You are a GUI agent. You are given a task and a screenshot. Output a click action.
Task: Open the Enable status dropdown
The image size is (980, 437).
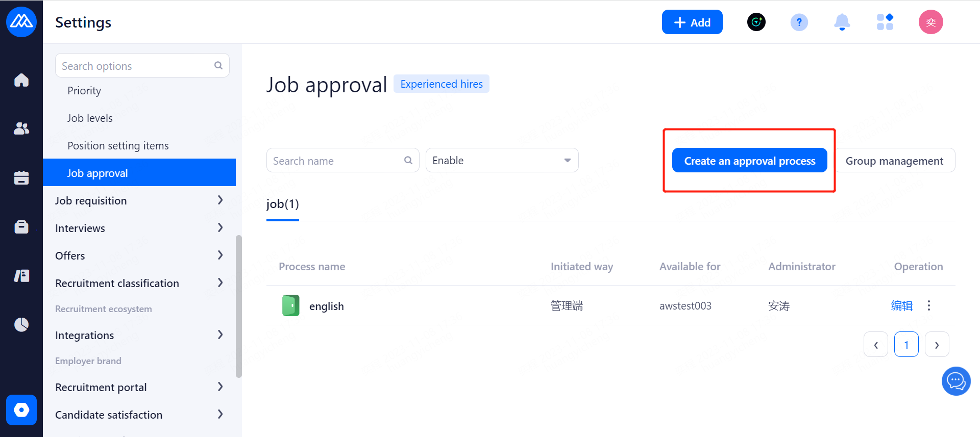click(x=502, y=161)
